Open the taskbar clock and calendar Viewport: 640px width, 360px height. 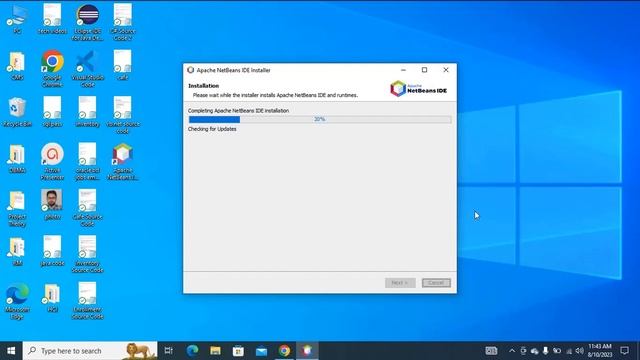600,351
